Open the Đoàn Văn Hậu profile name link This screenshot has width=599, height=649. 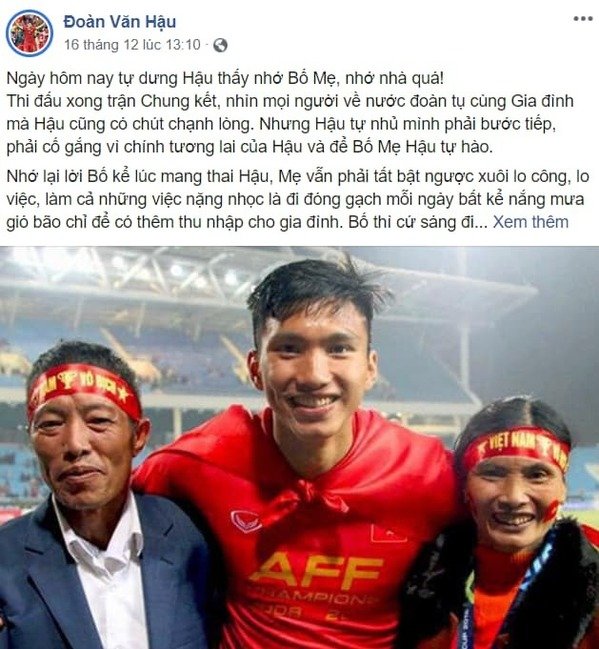pyautogui.click(x=120, y=22)
